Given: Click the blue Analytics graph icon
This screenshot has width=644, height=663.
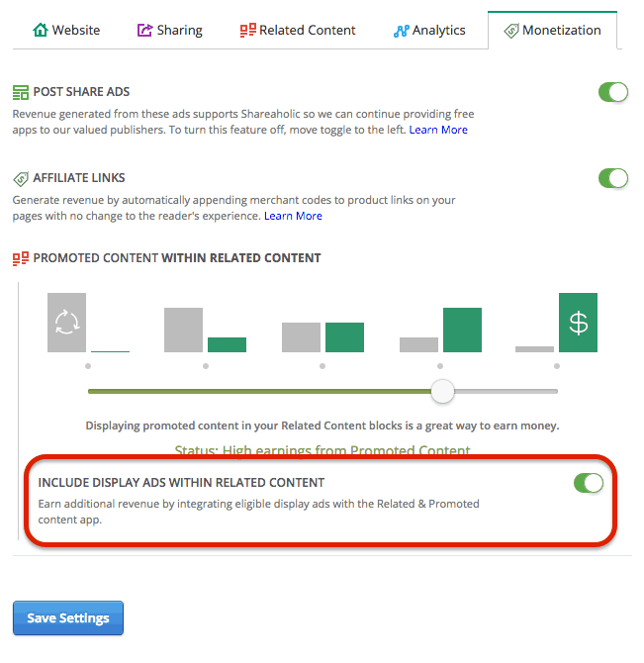Looking at the screenshot, I should coord(401,31).
